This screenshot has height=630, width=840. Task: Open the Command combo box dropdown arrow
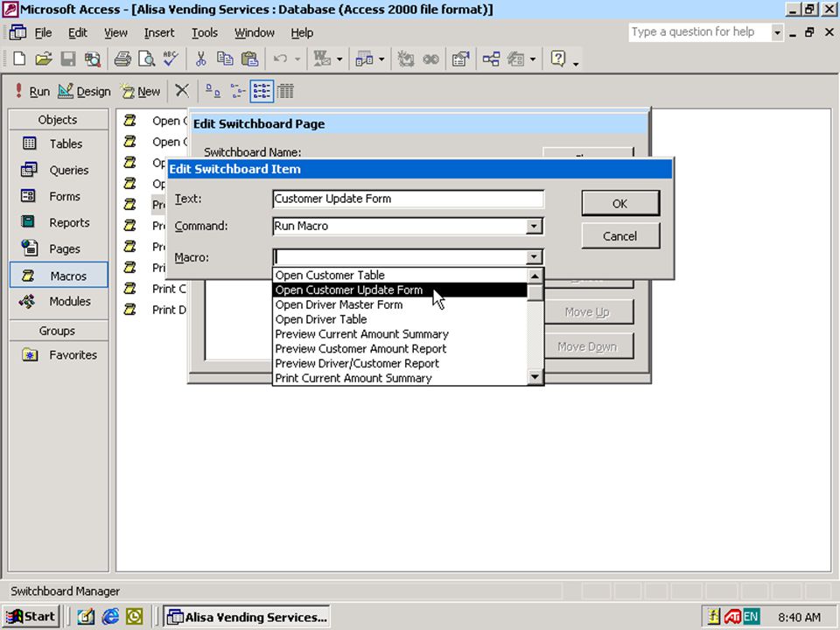[534, 226]
